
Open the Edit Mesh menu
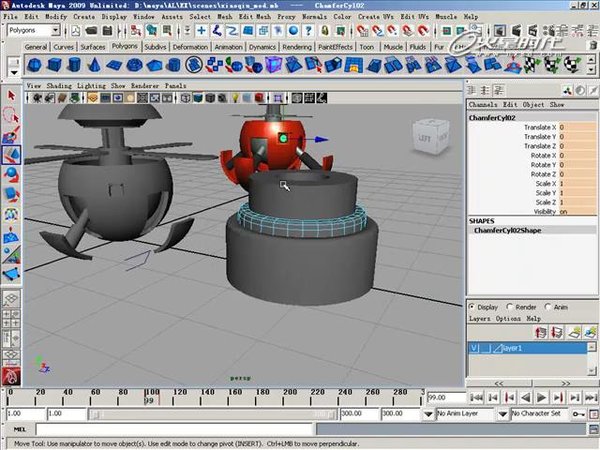click(257, 17)
